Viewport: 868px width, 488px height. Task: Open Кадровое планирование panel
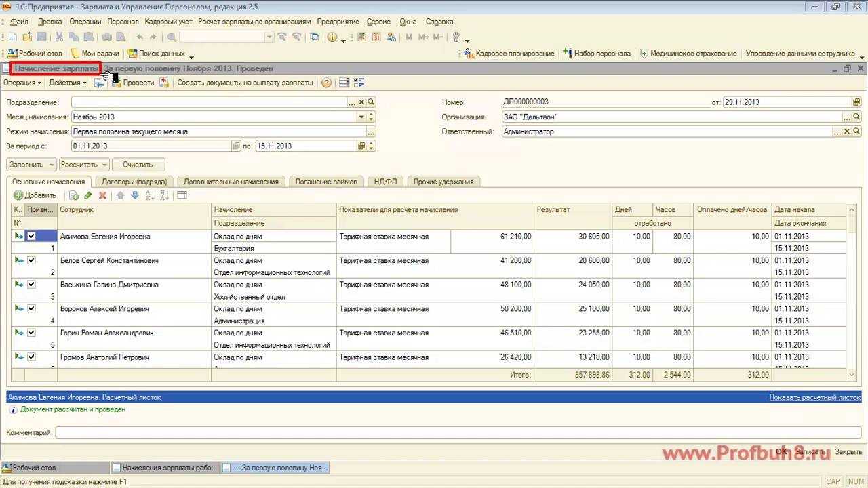click(509, 54)
